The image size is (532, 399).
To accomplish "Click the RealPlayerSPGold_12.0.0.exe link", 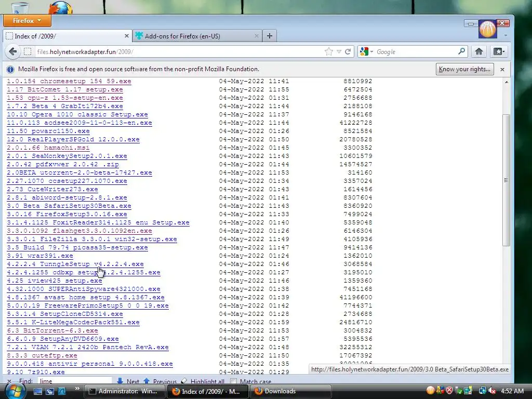I will [x=73, y=139].
